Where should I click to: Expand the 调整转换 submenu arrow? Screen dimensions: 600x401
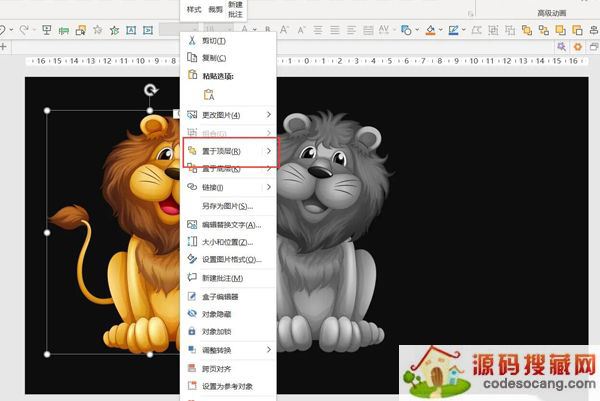pyautogui.click(x=268, y=350)
